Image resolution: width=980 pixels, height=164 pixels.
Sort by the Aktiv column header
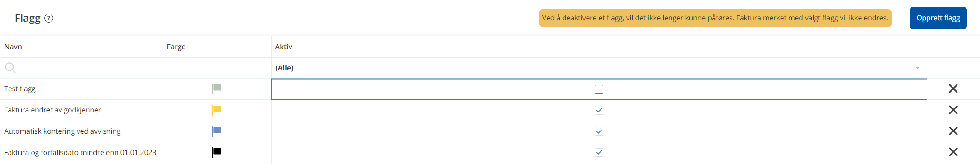284,47
